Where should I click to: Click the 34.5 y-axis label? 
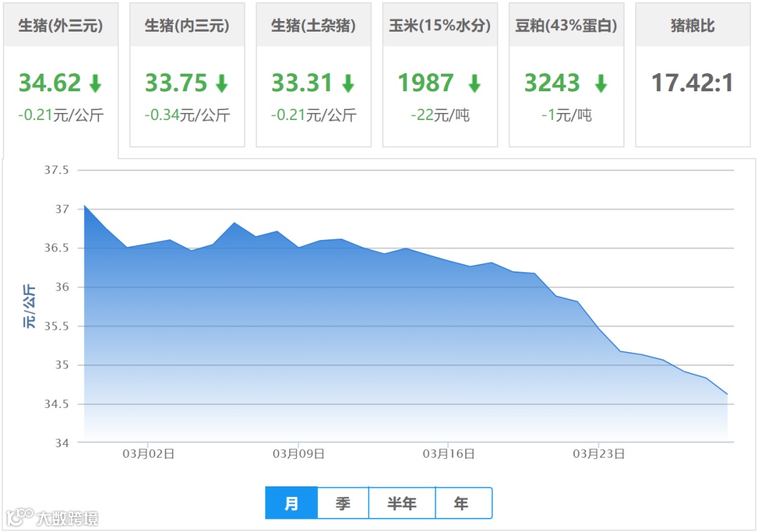[57, 404]
